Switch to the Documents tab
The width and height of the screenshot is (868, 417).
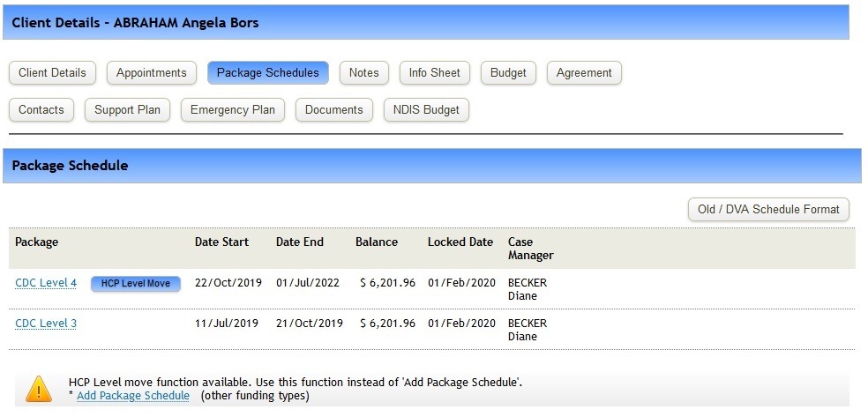(x=334, y=110)
